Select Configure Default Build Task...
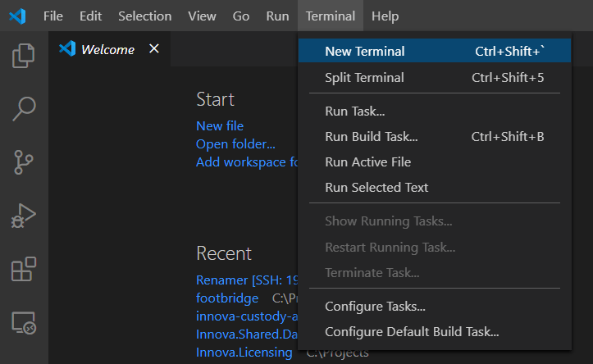Viewport: 593px width, 364px height. pyautogui.click(x=412, y=332)
